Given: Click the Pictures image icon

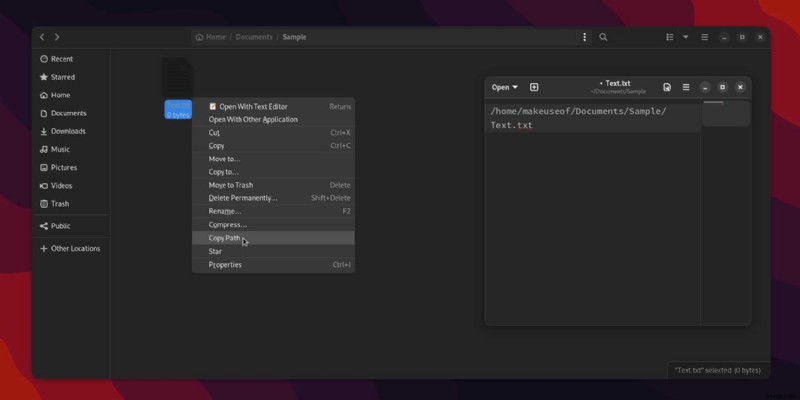Looking at the screenshot, I should [x=44, y=167].
